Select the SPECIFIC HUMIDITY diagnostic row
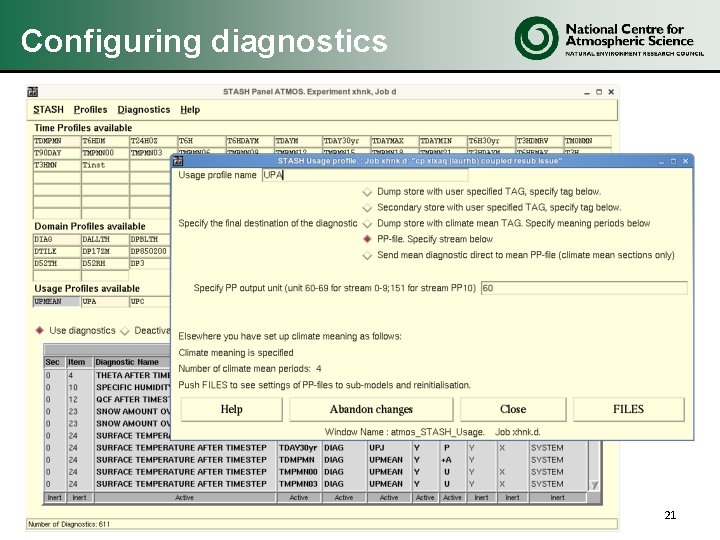Image resolution: width=720 pixels, height=540 pixels. [x=107, y=387]
